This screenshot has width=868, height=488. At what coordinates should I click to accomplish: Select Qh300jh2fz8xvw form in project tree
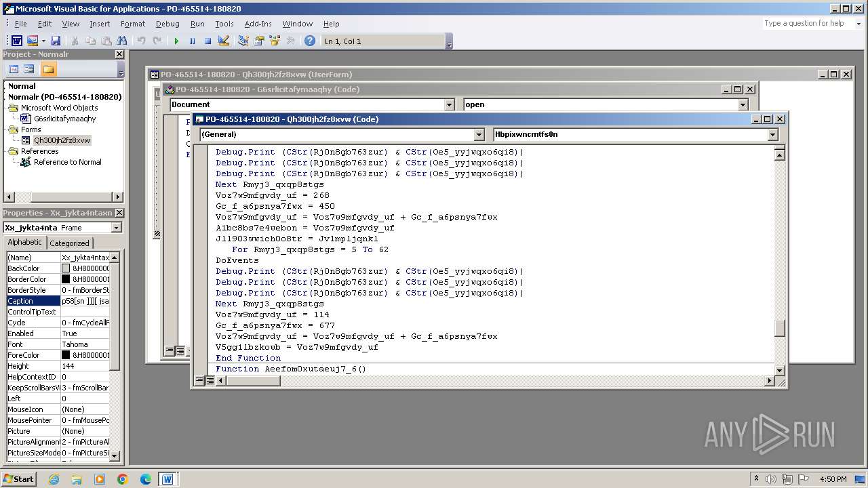click(62, 140)
